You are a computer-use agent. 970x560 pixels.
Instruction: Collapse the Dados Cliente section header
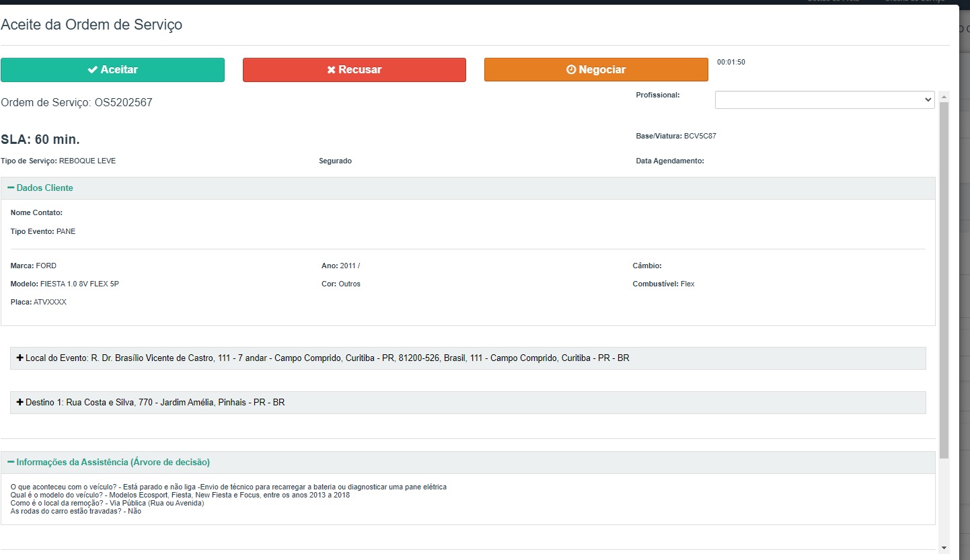[x=45, y=188]
